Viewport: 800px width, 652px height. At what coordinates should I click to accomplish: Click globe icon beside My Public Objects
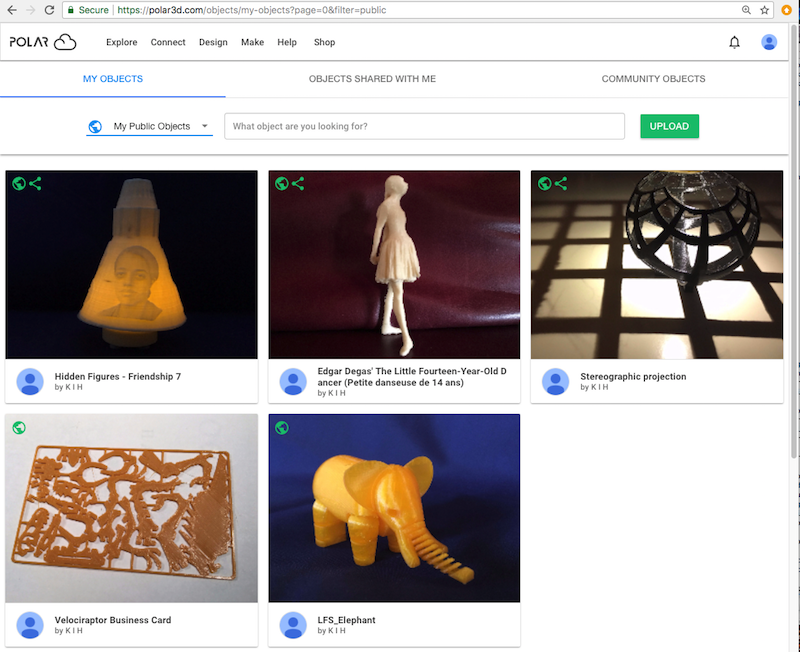[x=95, y=126]
